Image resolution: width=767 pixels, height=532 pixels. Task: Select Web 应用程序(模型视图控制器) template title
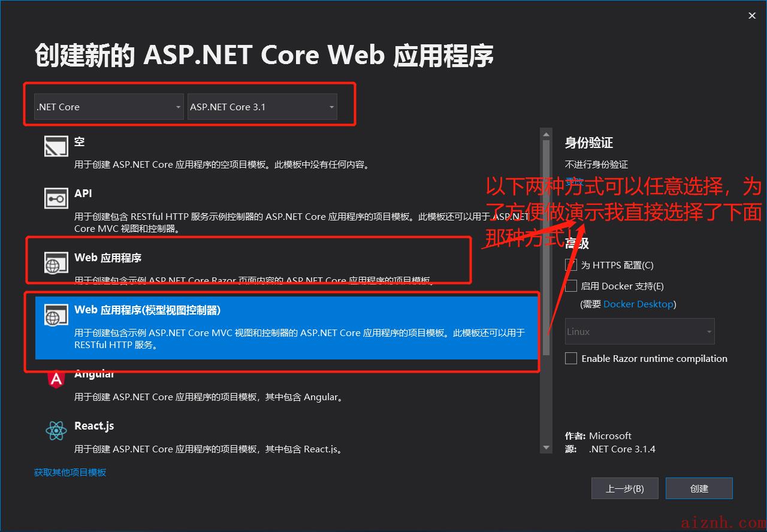coord(147,310)
